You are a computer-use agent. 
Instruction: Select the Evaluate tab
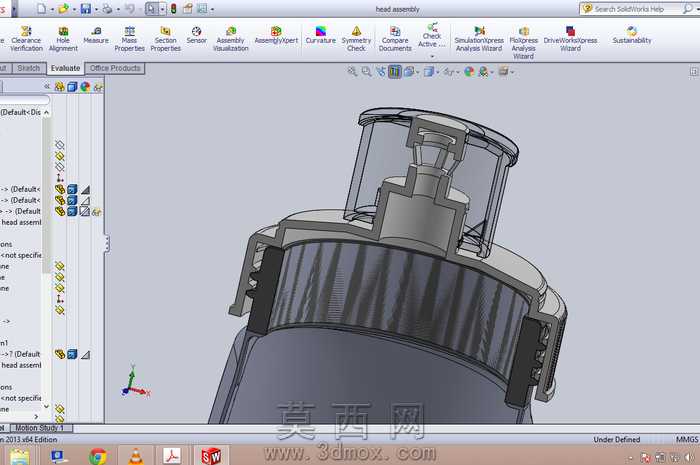pyautogui.click(x=65, y=68)
